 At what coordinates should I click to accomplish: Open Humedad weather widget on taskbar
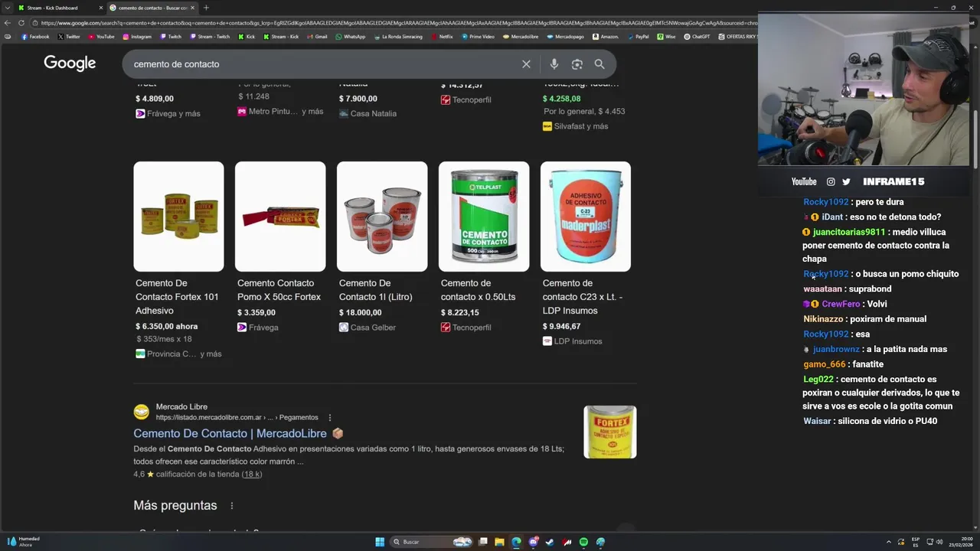23,542
